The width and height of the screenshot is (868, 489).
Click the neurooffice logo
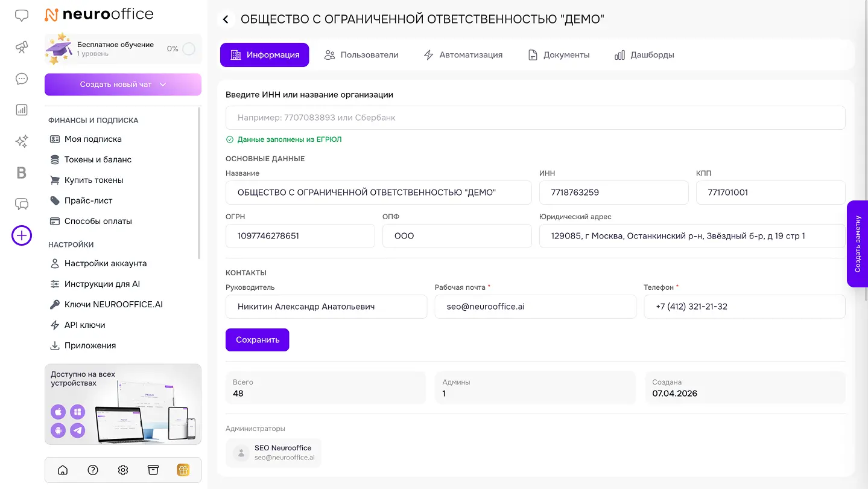click(x=100, y=14)
